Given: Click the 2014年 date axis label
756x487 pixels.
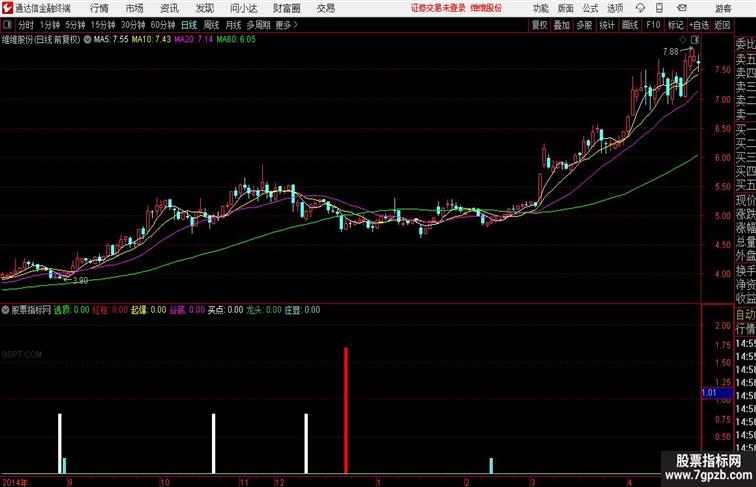Looking at the screenshot, I should coord(15,482).
